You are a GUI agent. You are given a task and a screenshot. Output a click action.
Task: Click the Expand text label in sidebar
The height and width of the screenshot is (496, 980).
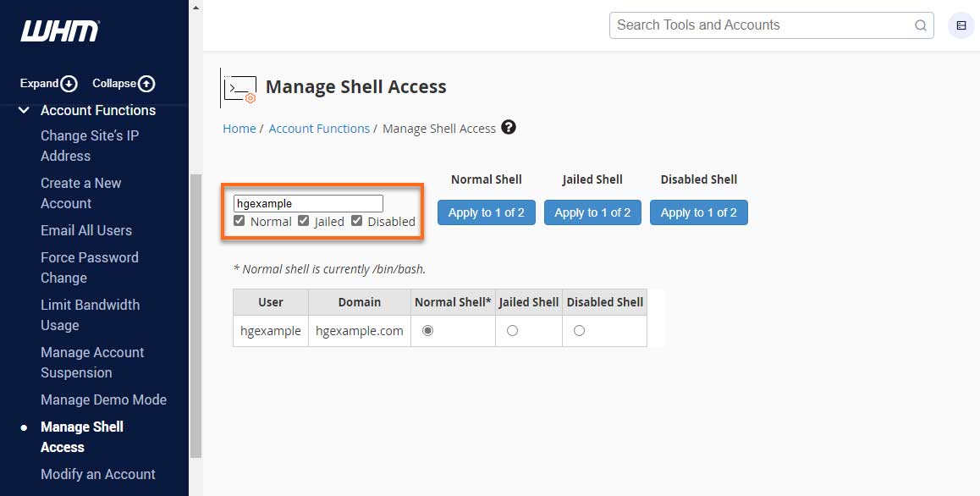40,84
